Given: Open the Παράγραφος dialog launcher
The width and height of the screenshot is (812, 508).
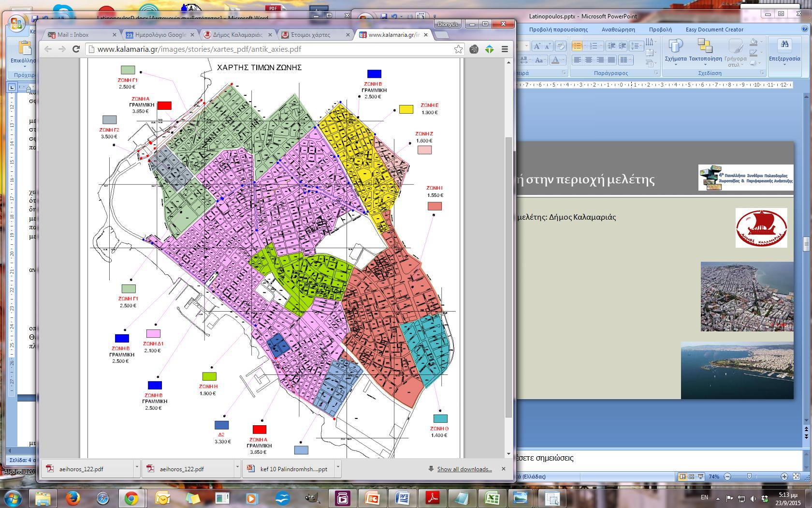Looking at the screenshot, I should (x=656, y=73).
